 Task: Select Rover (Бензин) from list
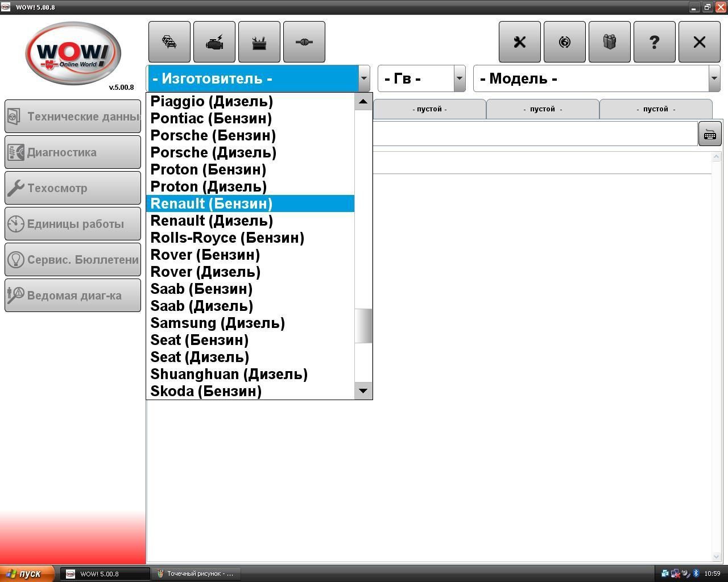pos(250,255)
